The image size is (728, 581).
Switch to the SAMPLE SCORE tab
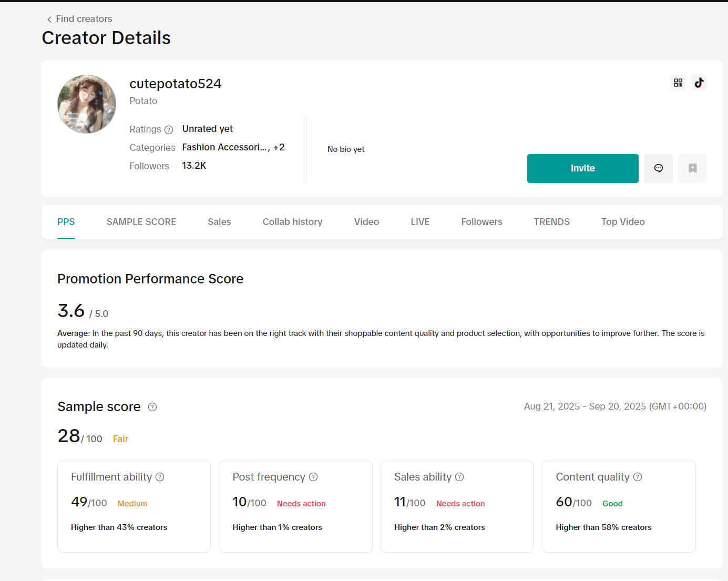tap(141, 222)
